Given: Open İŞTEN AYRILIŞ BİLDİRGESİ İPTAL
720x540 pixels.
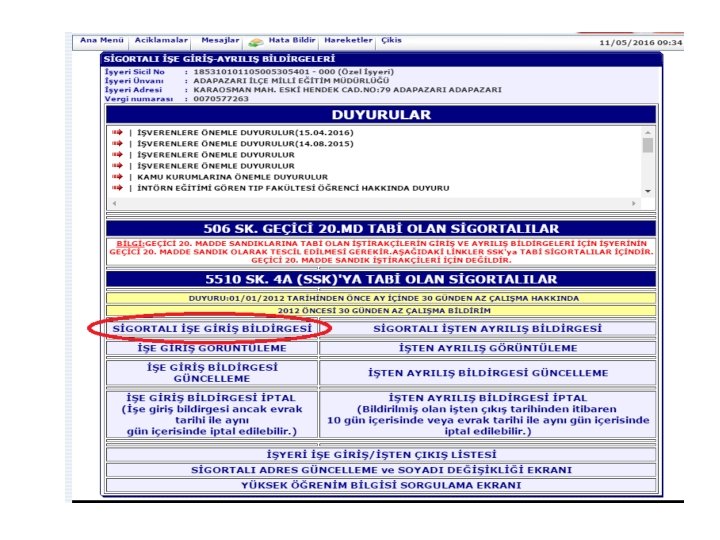Looking at the screenshot, I should [x=488, y=414].
